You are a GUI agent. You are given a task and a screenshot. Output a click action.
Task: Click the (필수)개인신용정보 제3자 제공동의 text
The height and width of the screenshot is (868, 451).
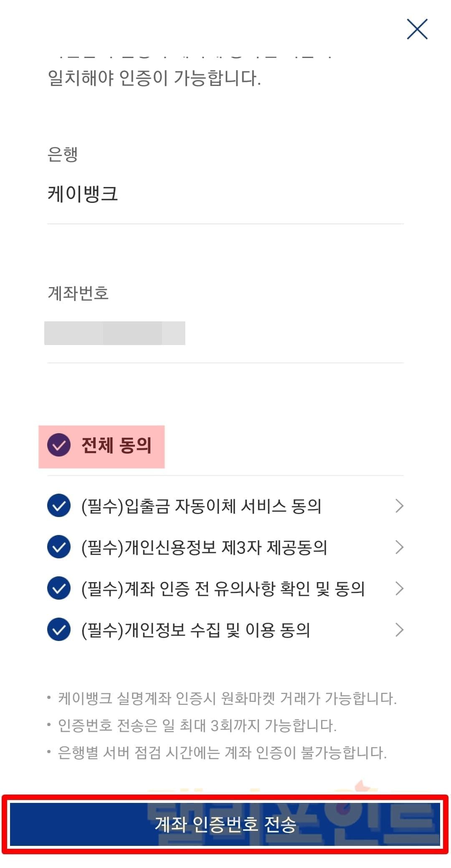pos(204,548)
